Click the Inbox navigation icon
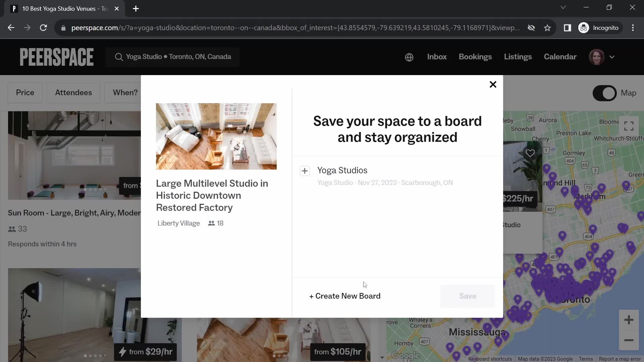This screenshot has width=644, height=362. 437,57
